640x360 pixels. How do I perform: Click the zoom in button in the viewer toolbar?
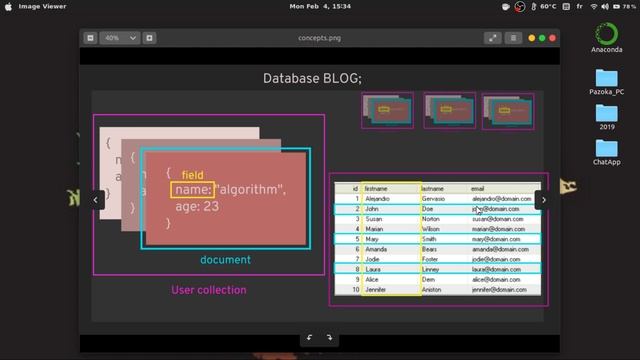click(x=149, y=38)
